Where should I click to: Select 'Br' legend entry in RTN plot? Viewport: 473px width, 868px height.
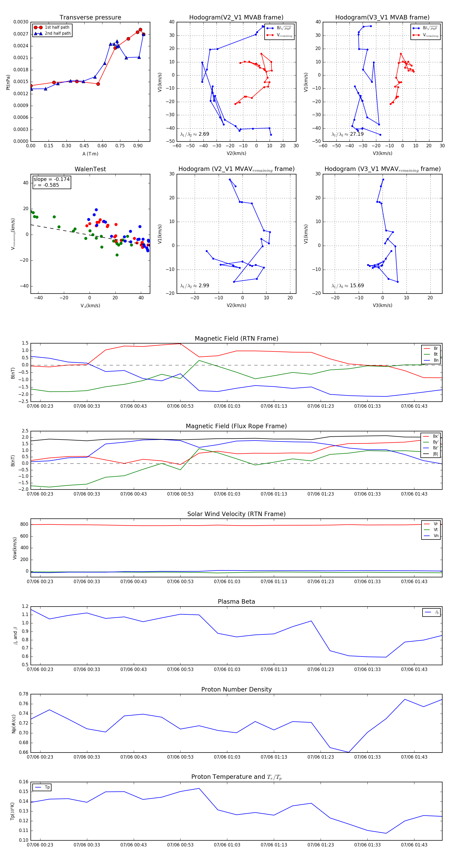tap(431, 349)
